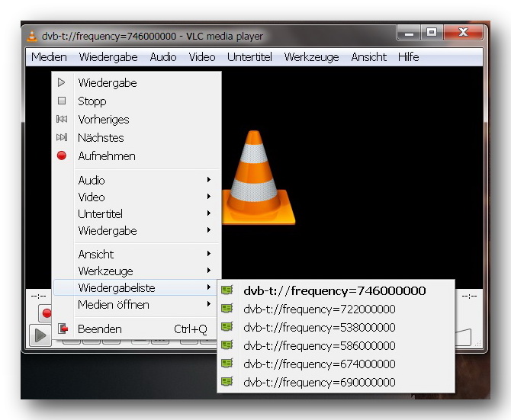Click capture card icon beside frequency=746000000
The width and height of the screenshot is (511, 420).
tap(227, 290)
